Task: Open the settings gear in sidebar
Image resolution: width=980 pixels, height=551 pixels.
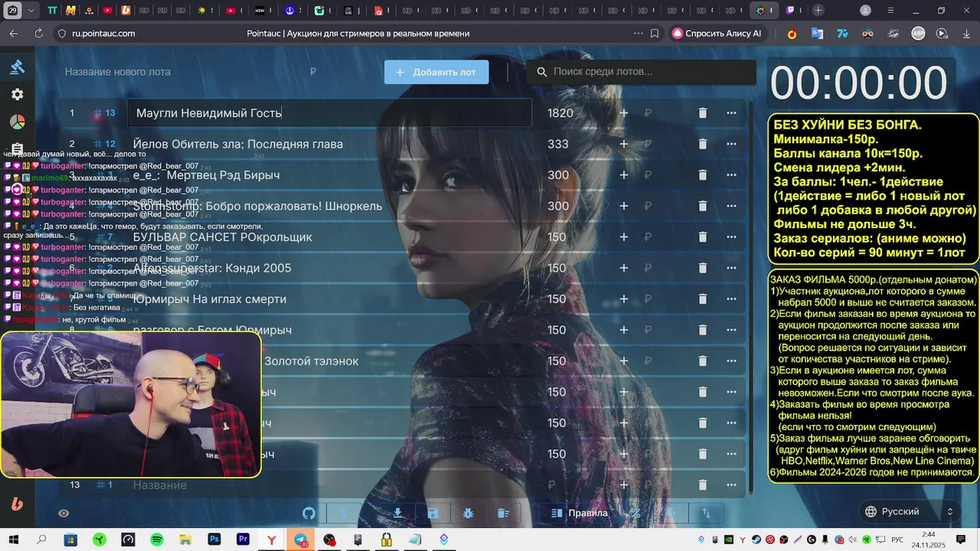Action: point(17,94)
